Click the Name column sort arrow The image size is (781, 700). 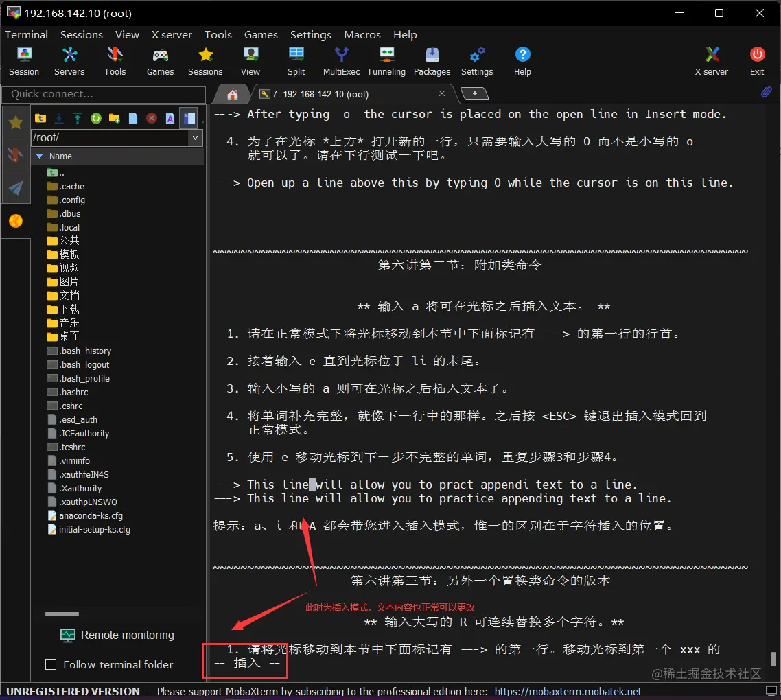click(40, 156)
